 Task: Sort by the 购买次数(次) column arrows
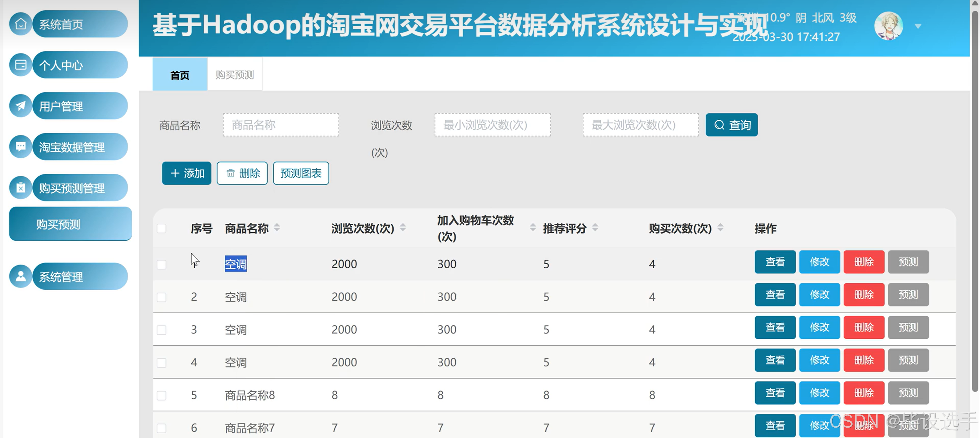(720, 227)
